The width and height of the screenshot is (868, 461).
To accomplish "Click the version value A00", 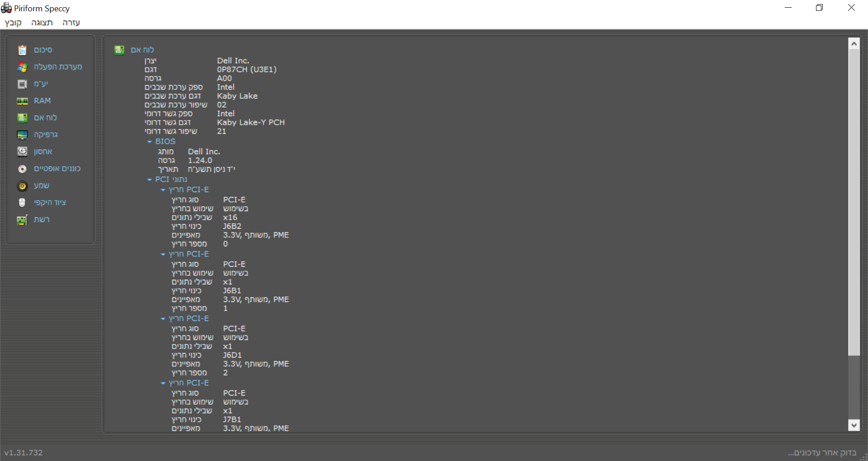I will (x=224, y=78).
